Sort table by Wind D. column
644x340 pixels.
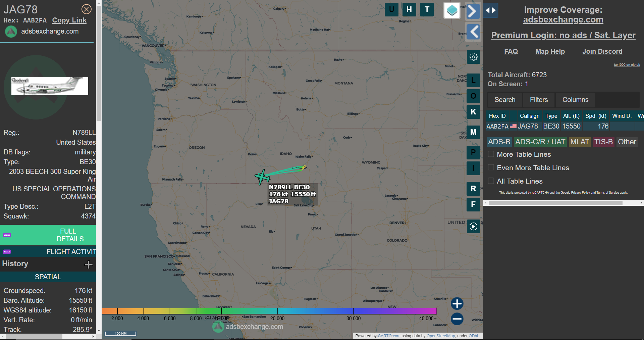(622, 116)
